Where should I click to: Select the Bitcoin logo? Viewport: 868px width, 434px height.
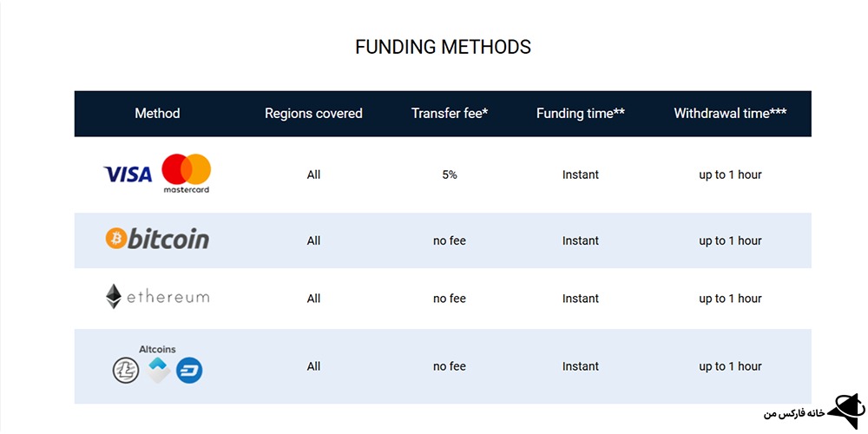click(157, 239)
